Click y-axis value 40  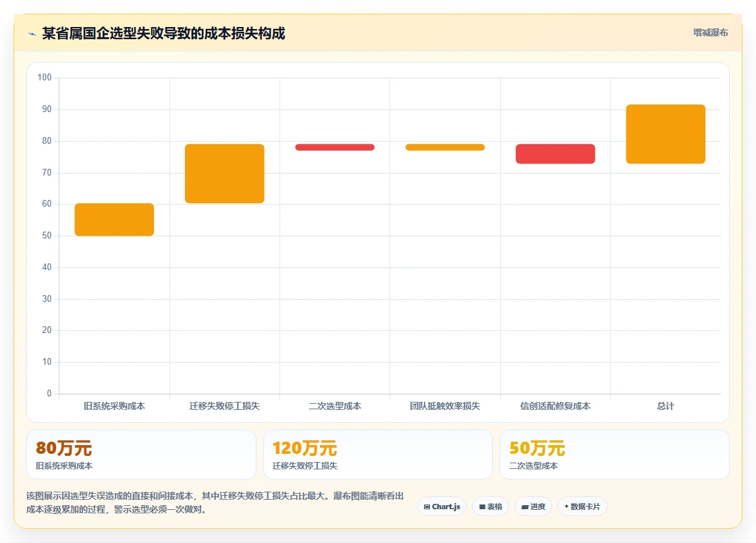pos(47,267)
